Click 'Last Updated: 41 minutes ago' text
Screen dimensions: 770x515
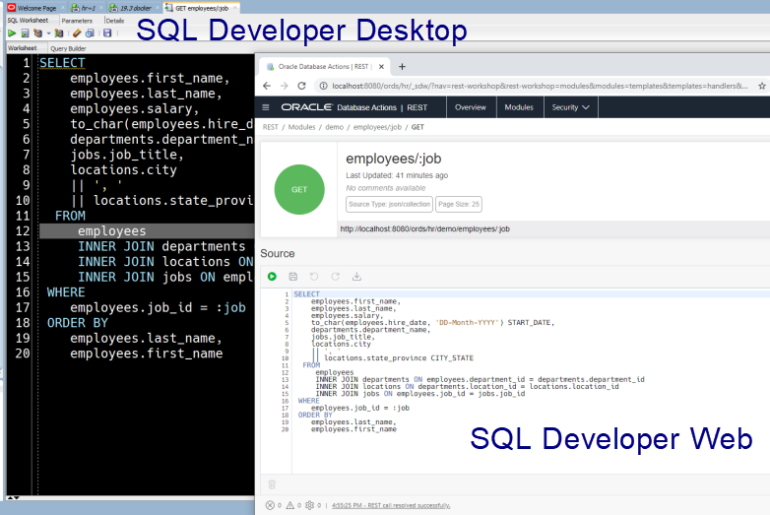click(397, 175)
